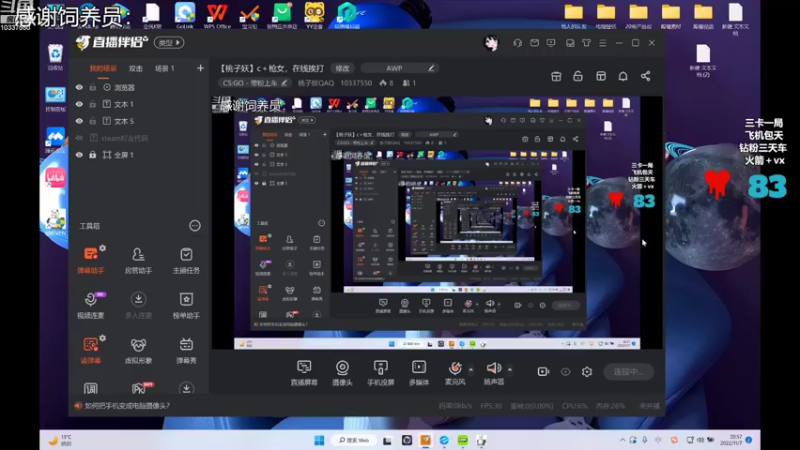The width and height of the screenshot is (800, 450).
Task: Add a 直播屏幕 screen capture source
Action: (x=304, y=372)
